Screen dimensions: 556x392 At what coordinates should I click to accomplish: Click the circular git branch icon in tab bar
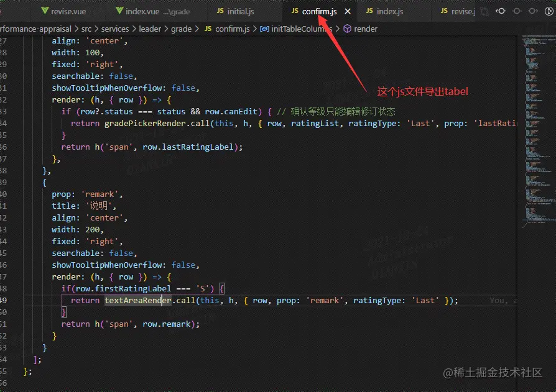[x=549, y=11]
